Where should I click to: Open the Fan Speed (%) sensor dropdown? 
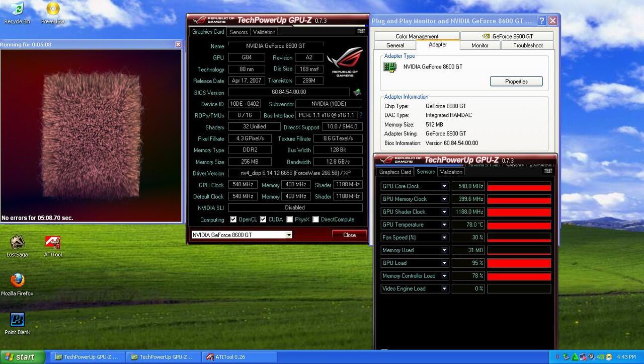tap(444, 238)
